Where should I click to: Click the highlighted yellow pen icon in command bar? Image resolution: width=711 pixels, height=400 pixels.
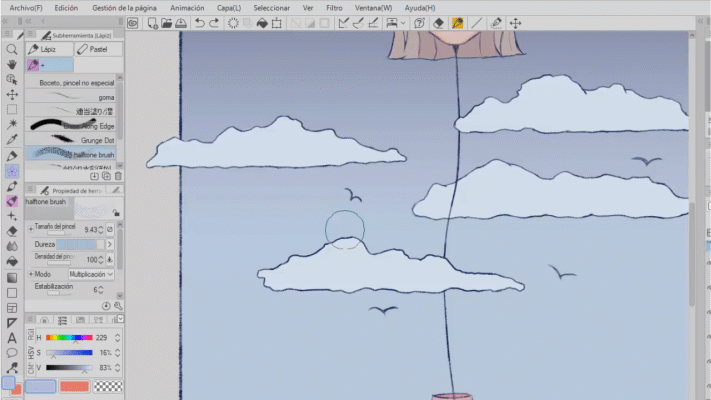(x=458, y=23)
